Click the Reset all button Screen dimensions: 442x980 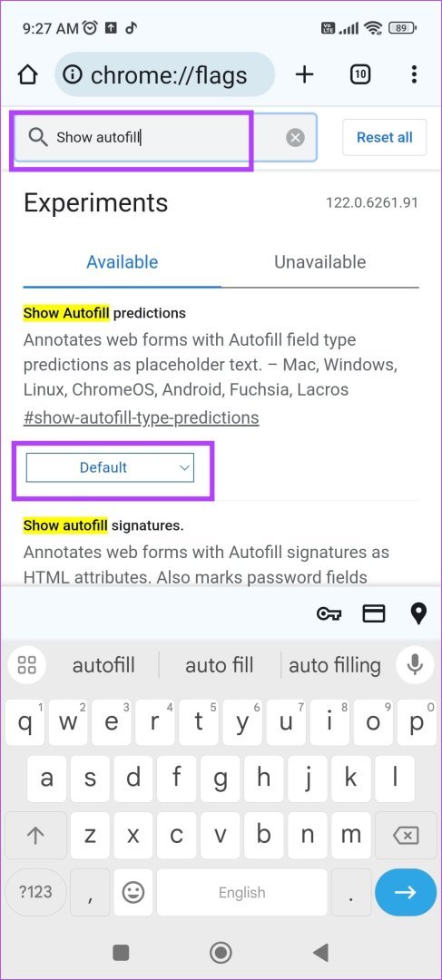(385, 138)
